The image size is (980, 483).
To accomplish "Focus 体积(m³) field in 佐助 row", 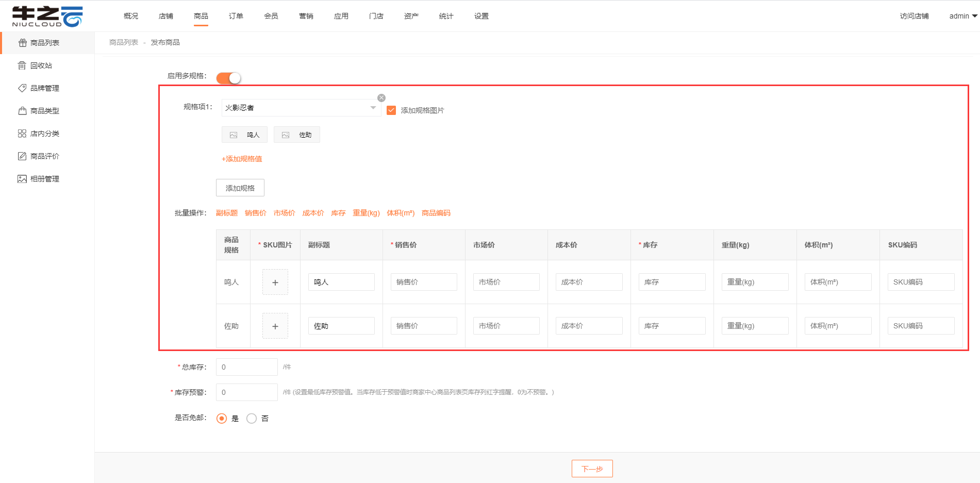I will (x=838, y=326).
